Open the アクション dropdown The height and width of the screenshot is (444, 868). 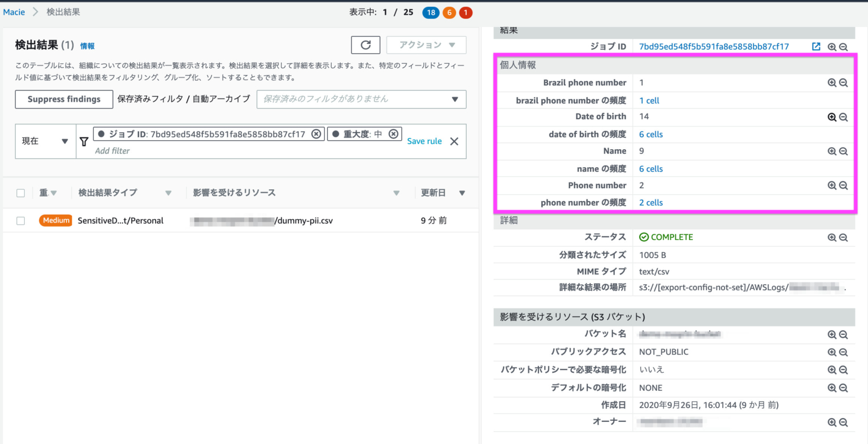[x=426, y=45]
